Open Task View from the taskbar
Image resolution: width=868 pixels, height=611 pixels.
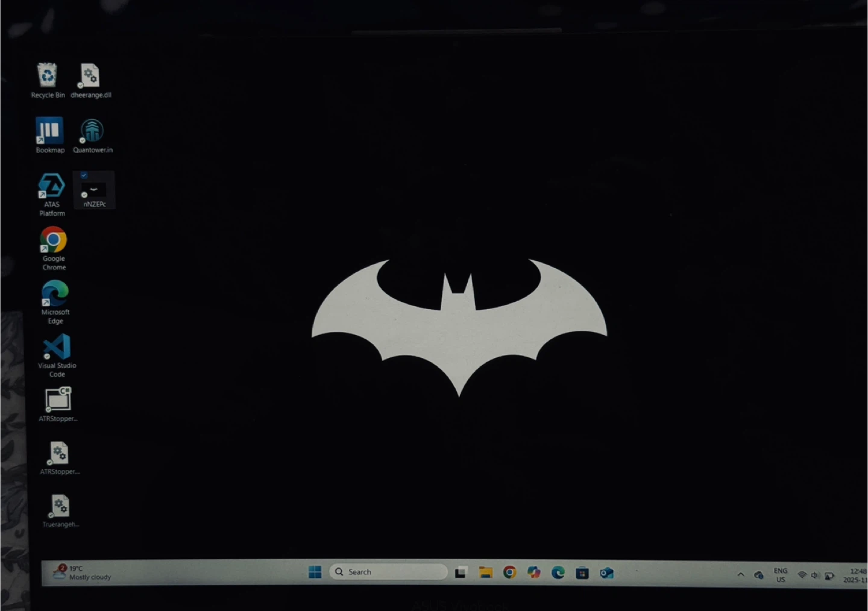click(x=461, y=572)
